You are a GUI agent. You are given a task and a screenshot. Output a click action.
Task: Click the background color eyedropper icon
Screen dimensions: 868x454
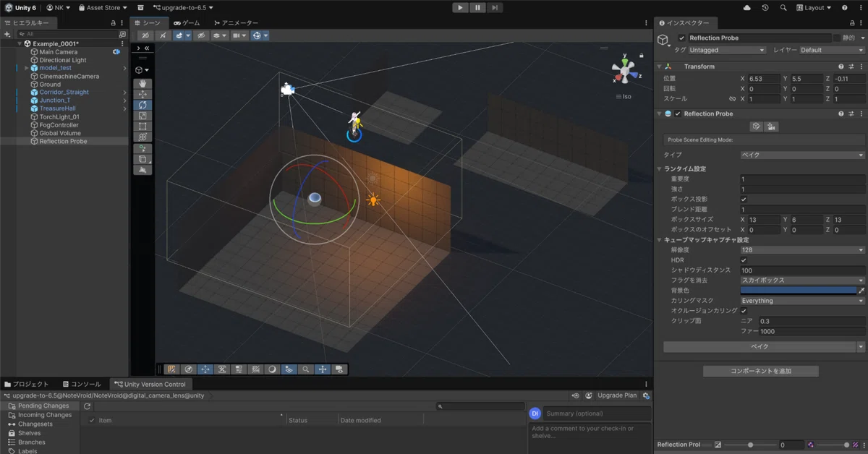click(861, 291)
